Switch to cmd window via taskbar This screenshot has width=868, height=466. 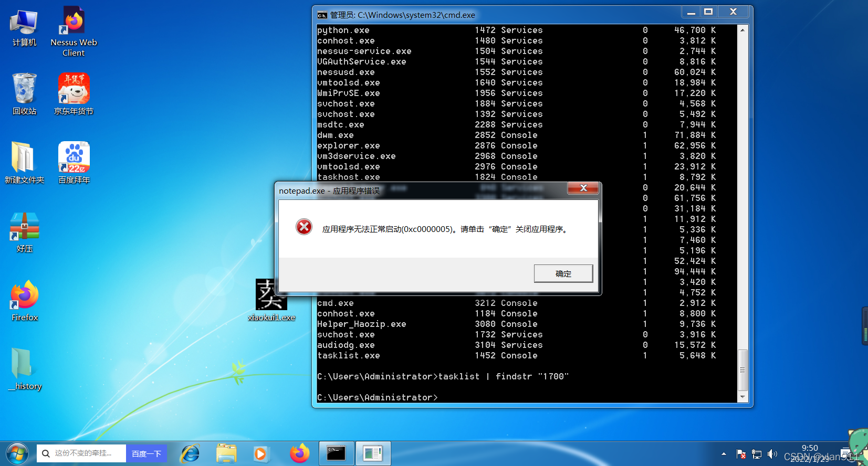(x=336, y=453)
